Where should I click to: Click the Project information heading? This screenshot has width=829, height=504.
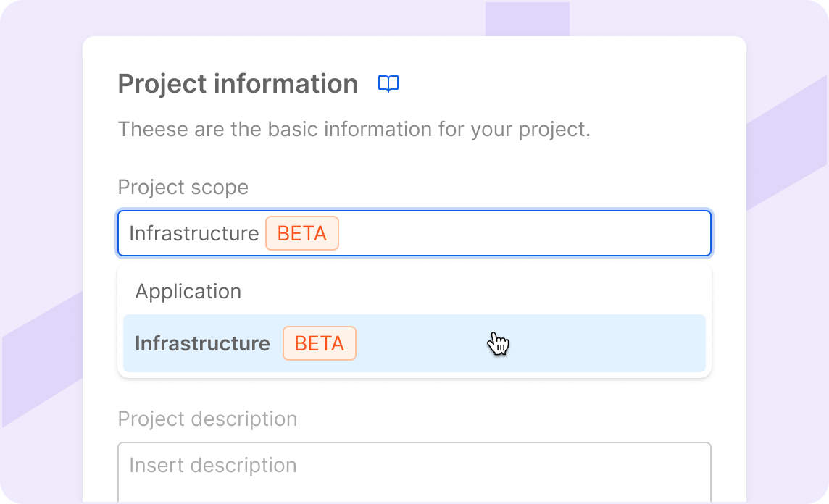tap(238, 84)
